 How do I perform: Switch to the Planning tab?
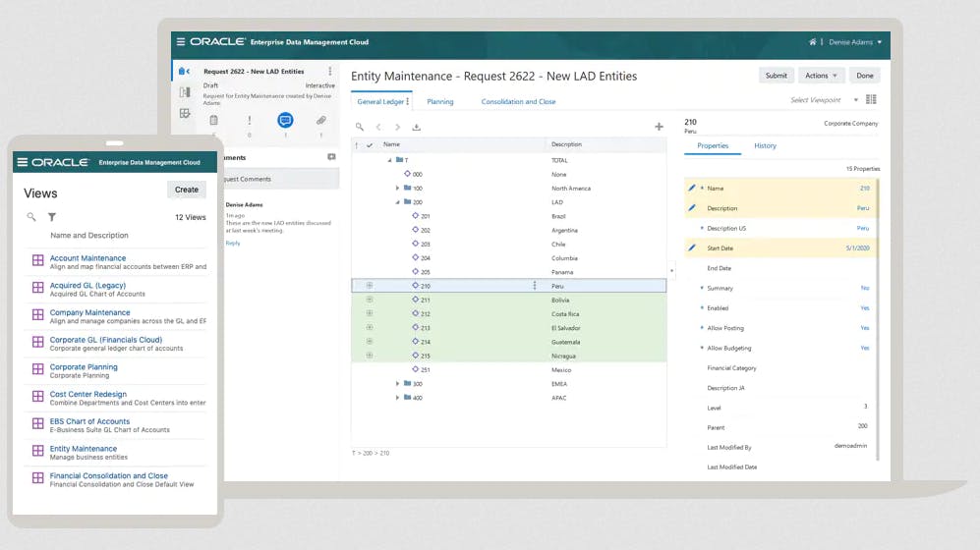pyautogui.click(x=439, y=101)
